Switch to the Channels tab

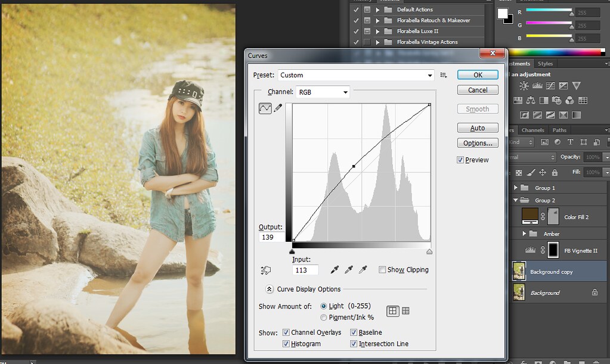(532, 130)
